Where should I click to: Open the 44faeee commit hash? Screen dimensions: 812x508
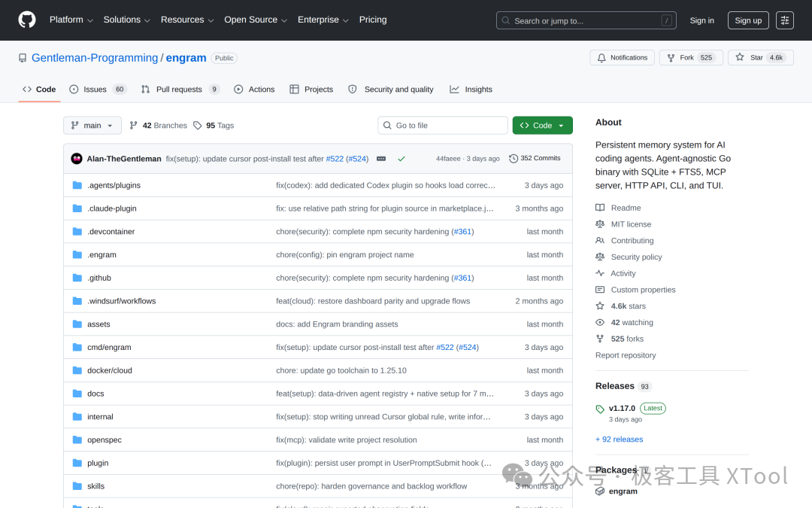[x=448, y=159]
